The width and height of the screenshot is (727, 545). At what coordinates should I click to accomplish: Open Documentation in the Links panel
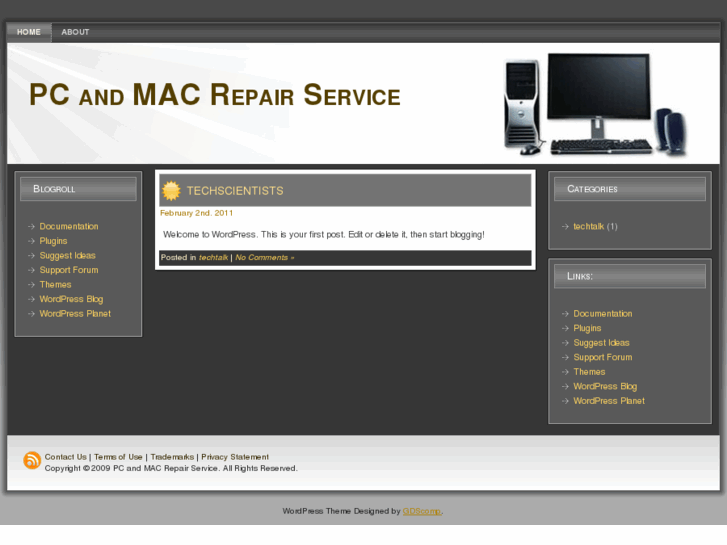(x=603, y=314)
